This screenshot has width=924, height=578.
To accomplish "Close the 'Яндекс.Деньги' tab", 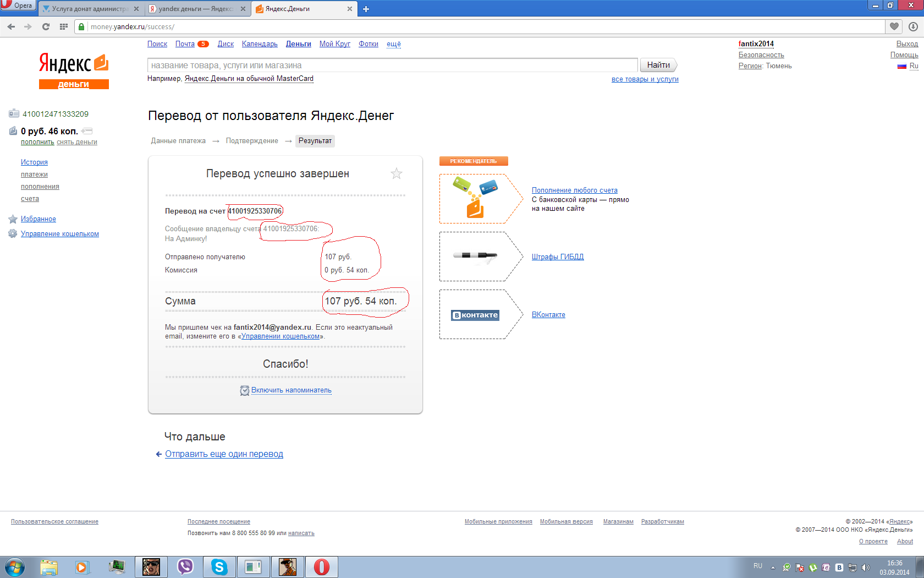I will coord(350,9).
